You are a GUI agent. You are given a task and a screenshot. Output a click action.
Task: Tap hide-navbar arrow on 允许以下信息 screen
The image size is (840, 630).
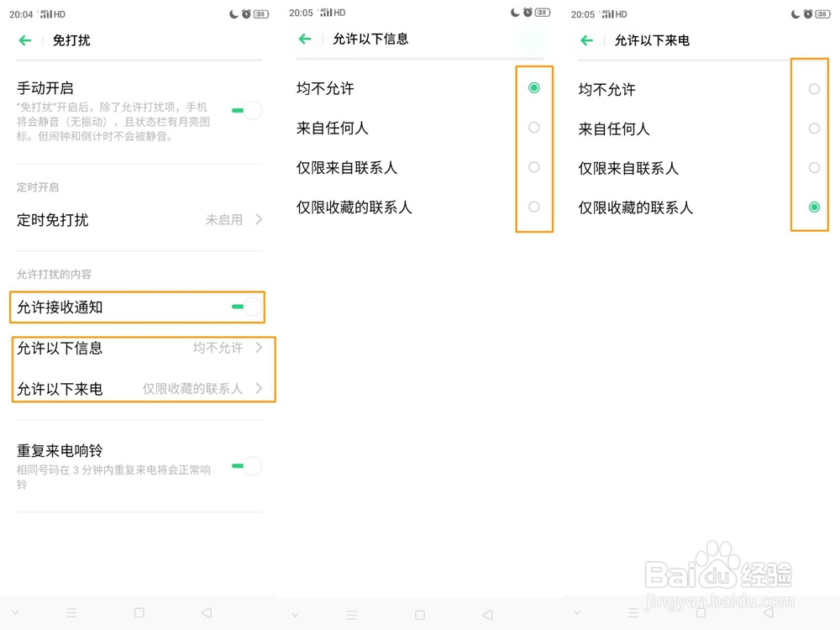[295, 615]
